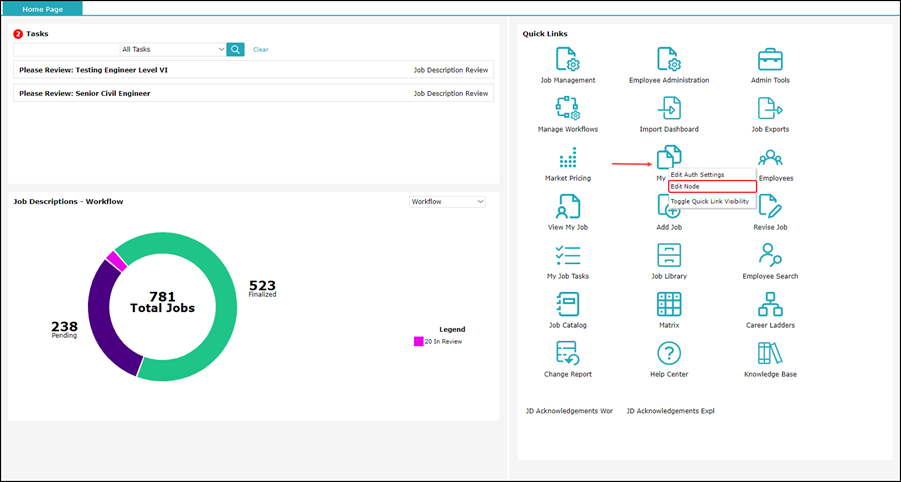Focus the Tasks search text field
The height and width of the screenshot is (482, 901).
65,49
